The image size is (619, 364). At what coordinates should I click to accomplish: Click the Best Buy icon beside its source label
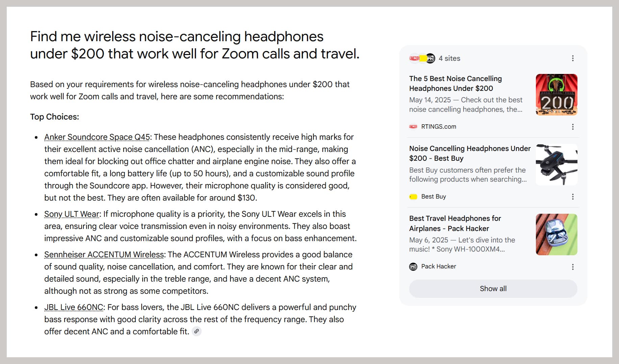(x=413, y=196)
